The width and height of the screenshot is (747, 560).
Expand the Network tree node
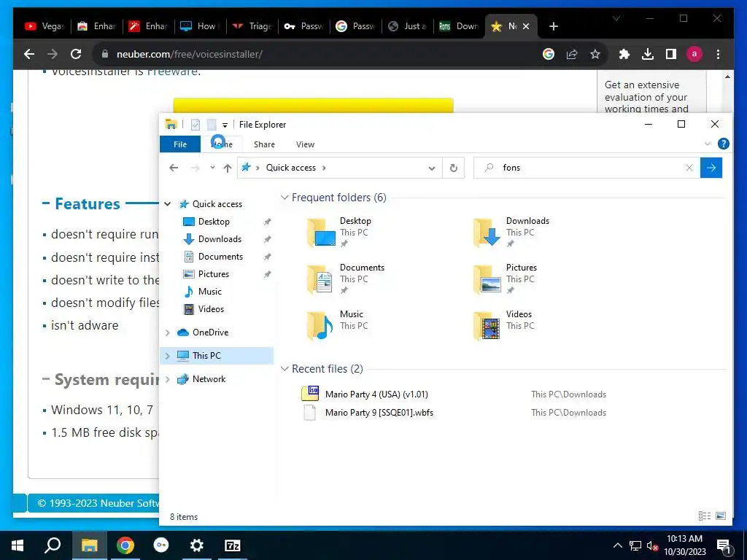tap(168, 379)
